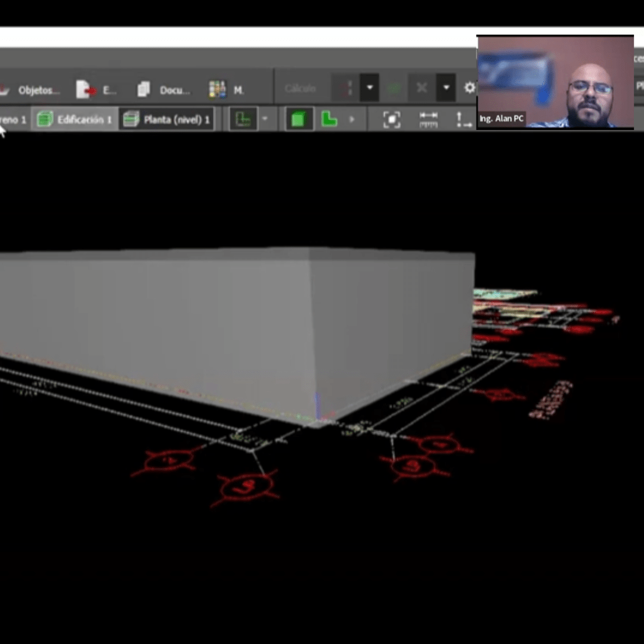The image size is (644, 644).
Task: Click the export icon with red arrow
Action: point(86,90)
